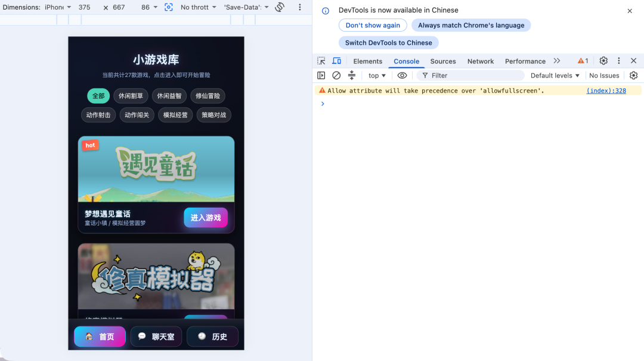
Task: Open the top context dropdown
Action: point(377,75)
